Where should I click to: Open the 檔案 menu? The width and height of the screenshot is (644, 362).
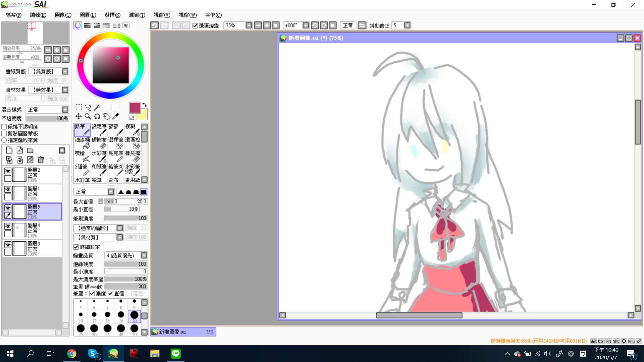pos(13,15)
